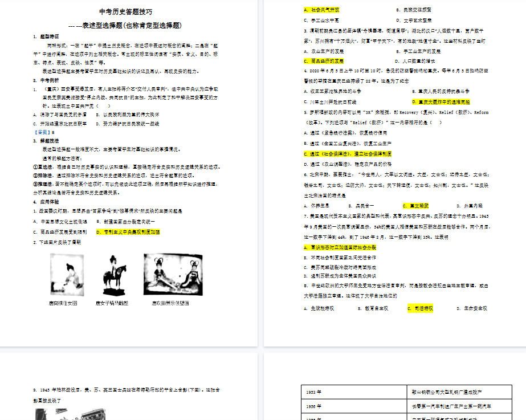Select option D. 文学艺术繁荣
Image resolution: width=526 pixels, height=420 pixels.
coord(414,21)
